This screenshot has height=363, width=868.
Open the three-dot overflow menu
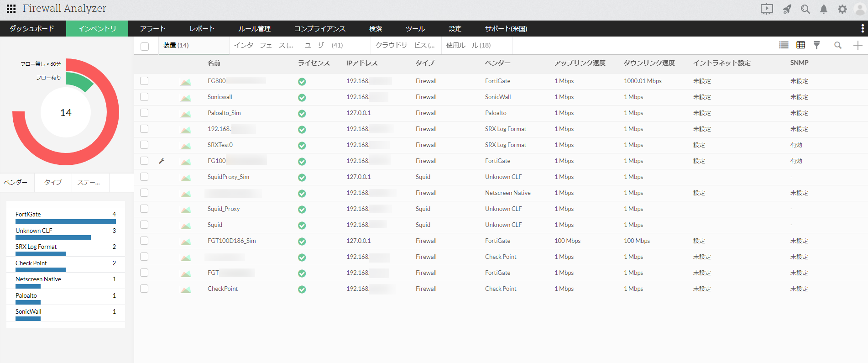862,28
